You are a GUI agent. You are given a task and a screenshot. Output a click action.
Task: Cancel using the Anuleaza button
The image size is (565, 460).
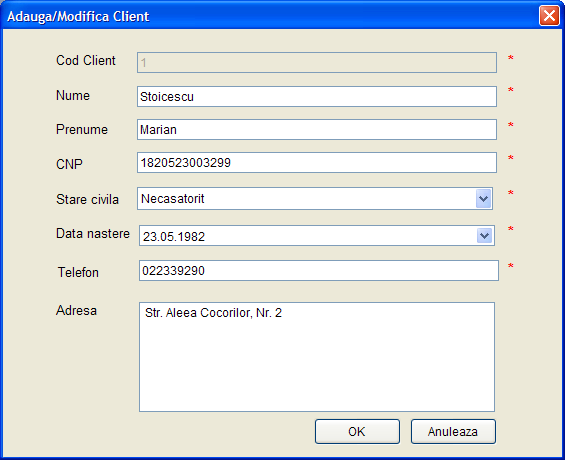[453, 432]
